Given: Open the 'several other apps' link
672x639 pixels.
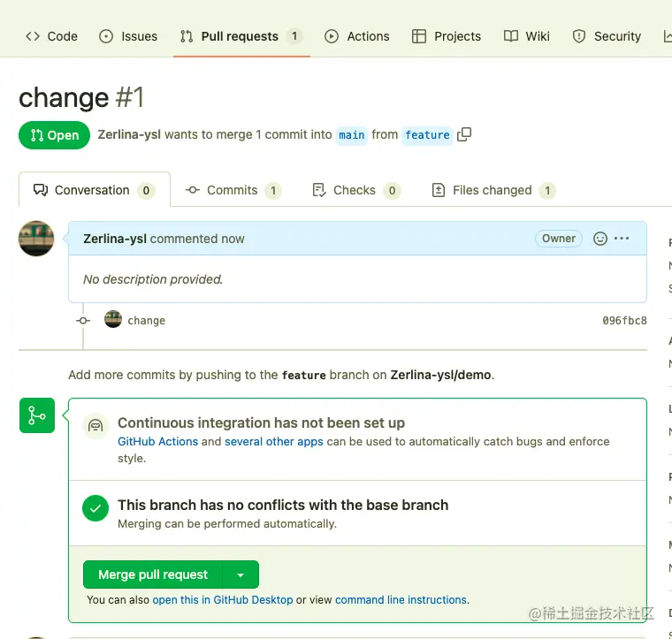Looking at the screenshot, I should [x=274, y=442].
